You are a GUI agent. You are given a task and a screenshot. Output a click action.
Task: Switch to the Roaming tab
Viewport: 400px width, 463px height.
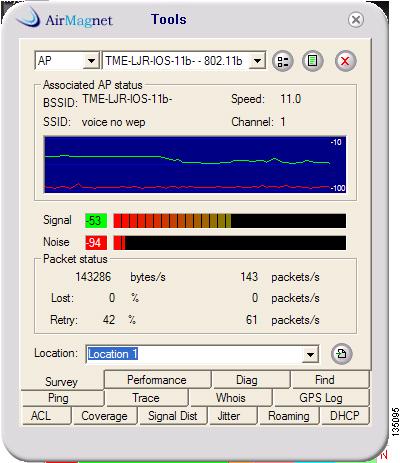(289, 416)
